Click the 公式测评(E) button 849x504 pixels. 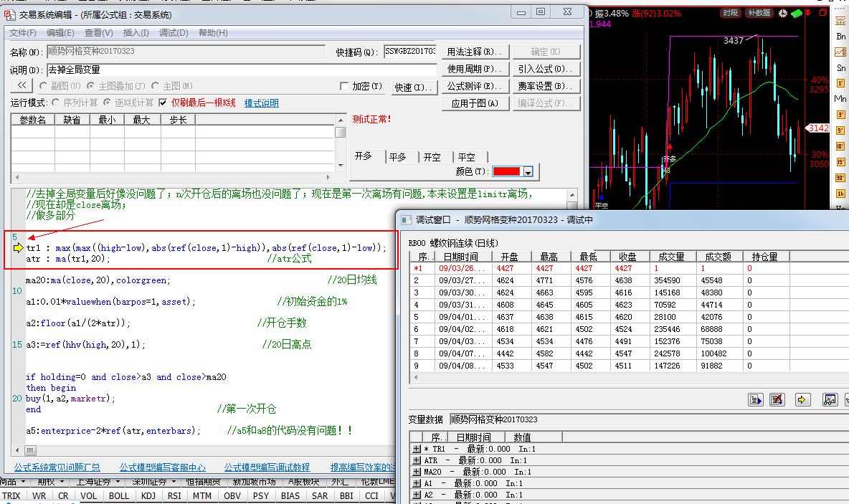[474, 86]
